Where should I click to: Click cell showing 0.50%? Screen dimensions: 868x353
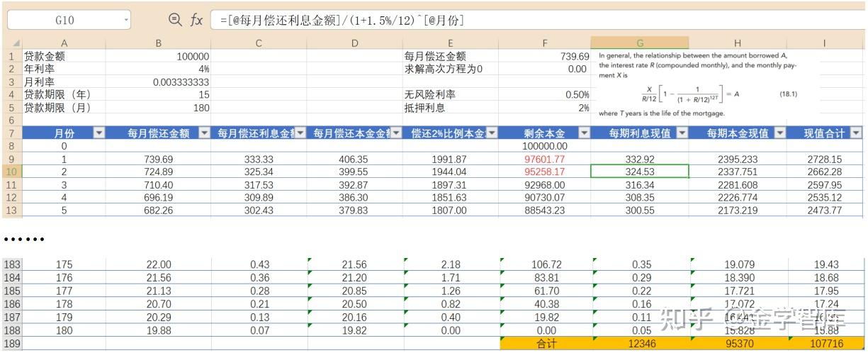point(544,94)
